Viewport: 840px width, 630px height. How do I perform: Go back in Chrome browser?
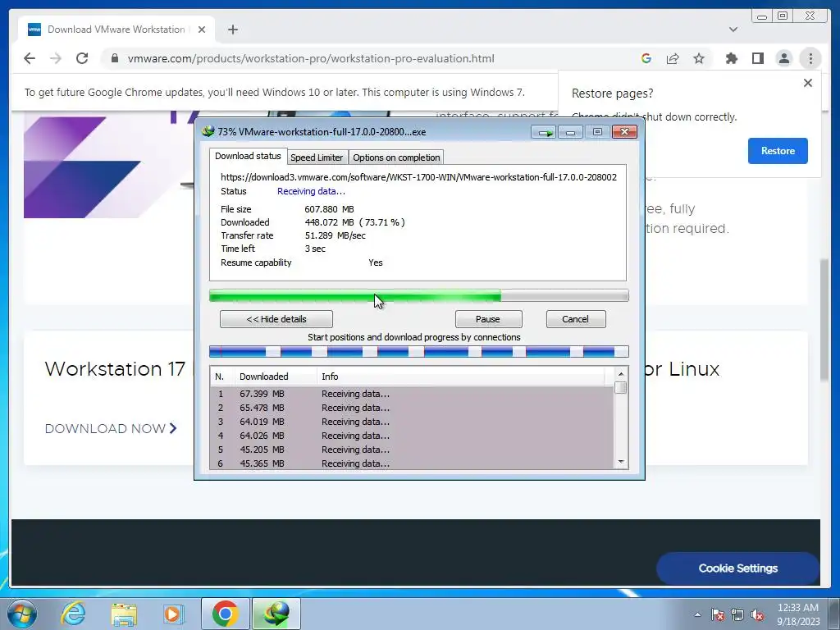point(30,58)
